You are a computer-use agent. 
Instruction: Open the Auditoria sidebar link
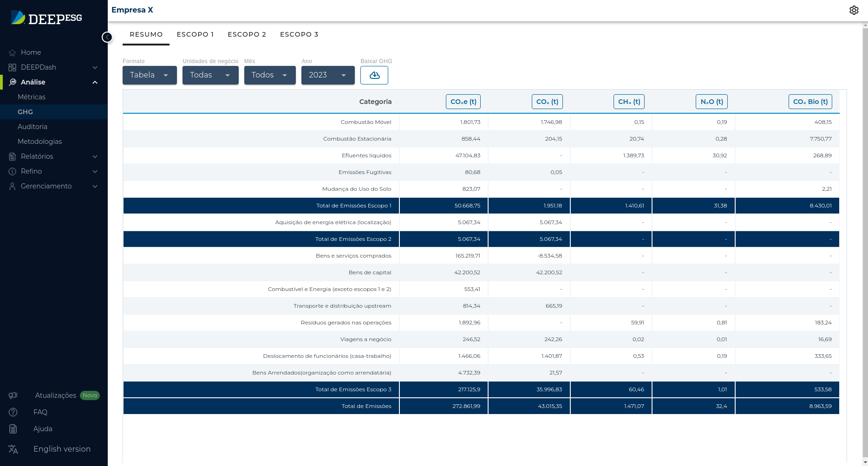click(33, 127)
